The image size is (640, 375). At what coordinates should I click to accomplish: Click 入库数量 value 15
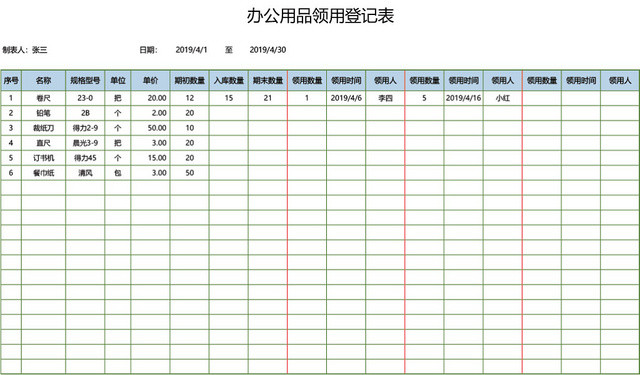click(229, 98)
